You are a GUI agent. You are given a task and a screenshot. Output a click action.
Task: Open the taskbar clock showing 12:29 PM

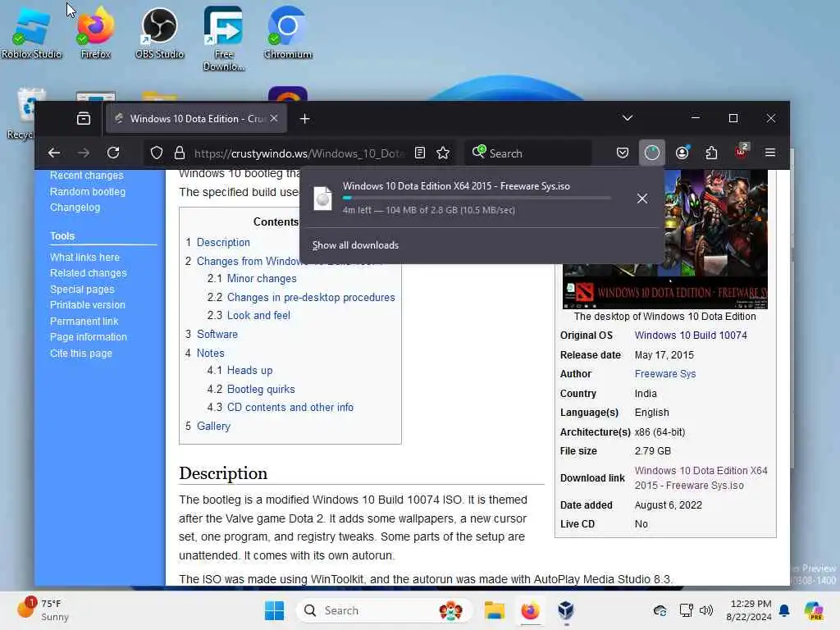pyautogui.click(x=749, y=610)
